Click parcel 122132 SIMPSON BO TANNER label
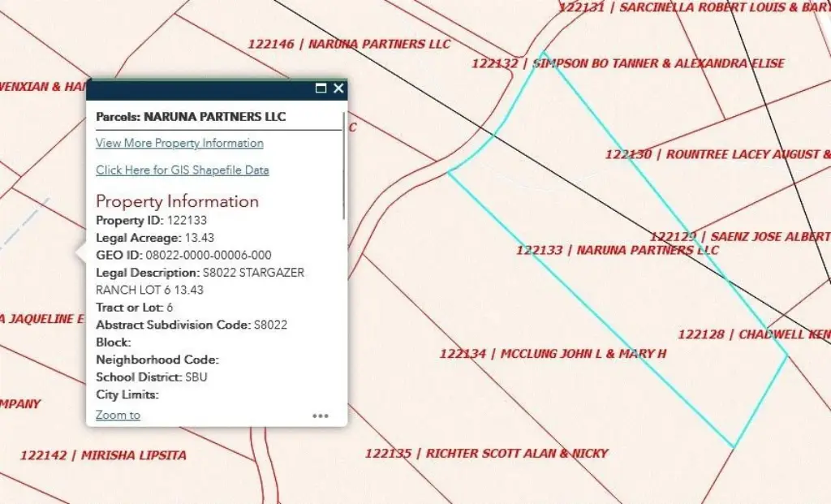This screenshot has height=504, width=831. [627, 63]
